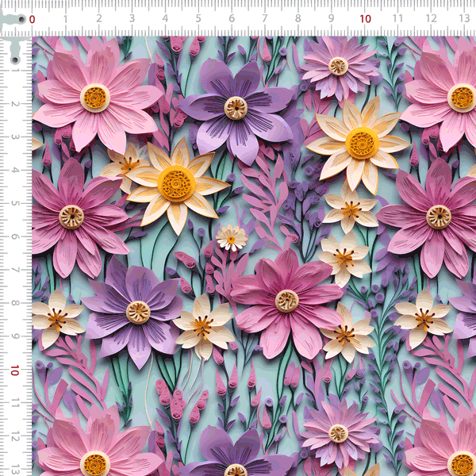The width and height of the screenshot is (476, 476).
Task: Click the small pink flower below top ruler's 9
Action: 339,67
